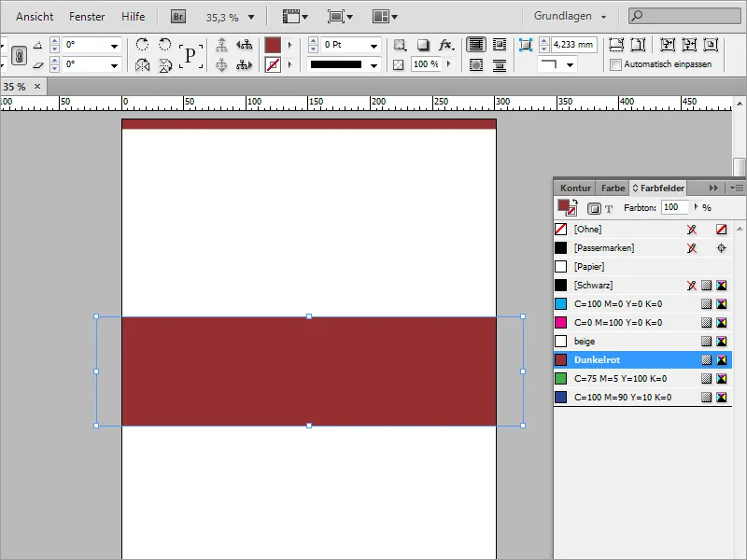Open the stroke style dropdown
Screen dimensions: 747x560
(374, 65)
